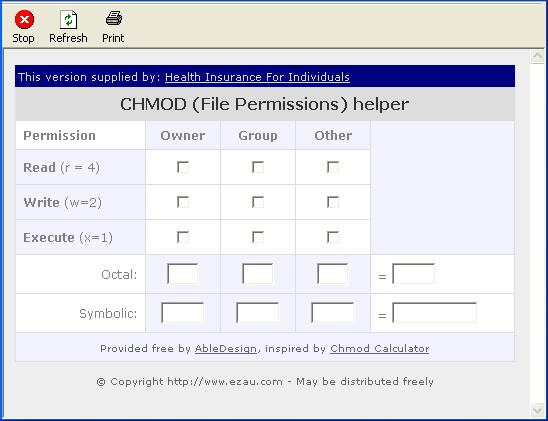The image size is (548, 421).
Task: Toggle Write permission for Owner
Action: (183, 202)
